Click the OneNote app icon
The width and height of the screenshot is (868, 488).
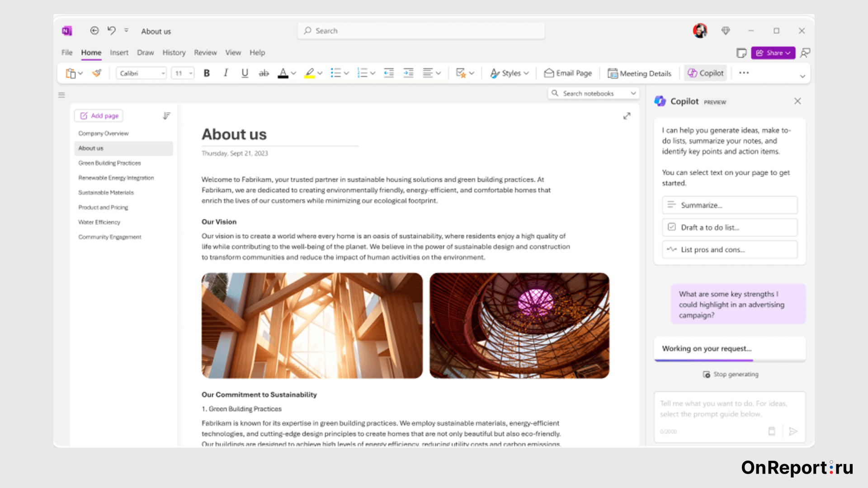[x=67, y=31]
